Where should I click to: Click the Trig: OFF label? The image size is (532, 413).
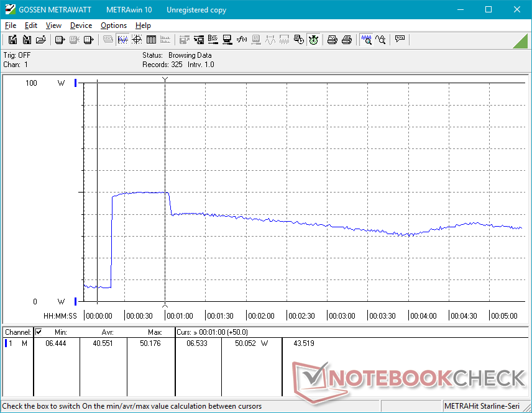point(17,55)
